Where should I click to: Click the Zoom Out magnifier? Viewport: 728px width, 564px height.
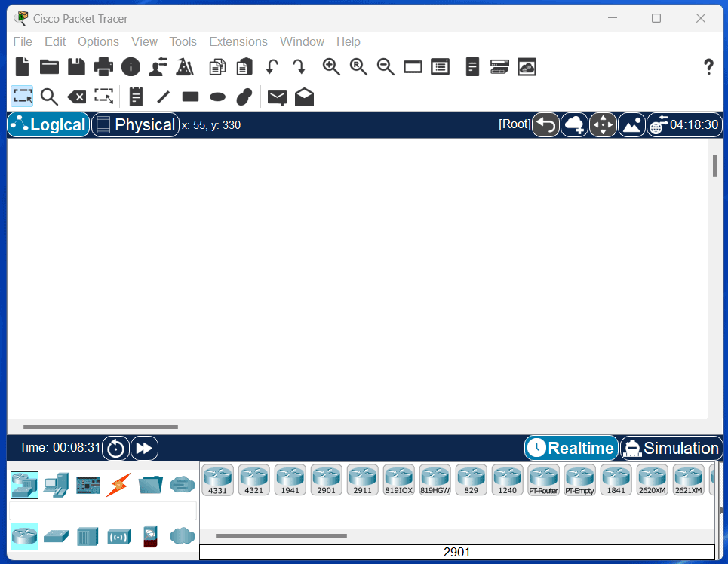(386, 67)
